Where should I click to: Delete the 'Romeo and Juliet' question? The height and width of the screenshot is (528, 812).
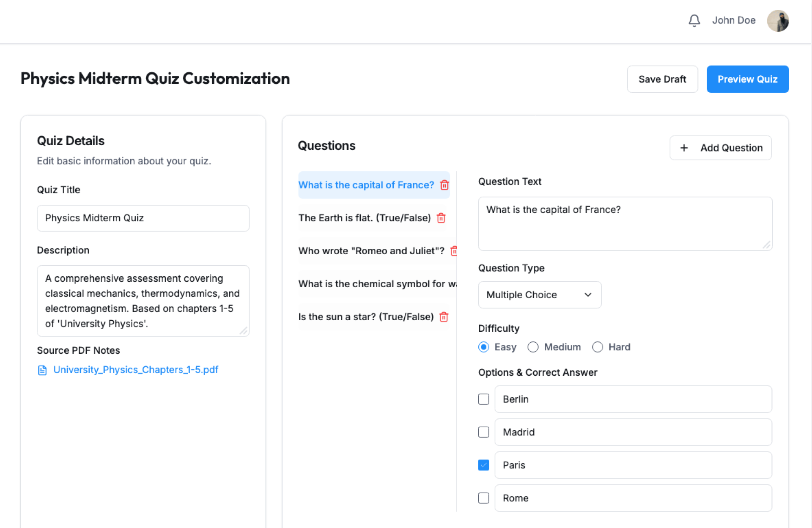pos(454,251)
